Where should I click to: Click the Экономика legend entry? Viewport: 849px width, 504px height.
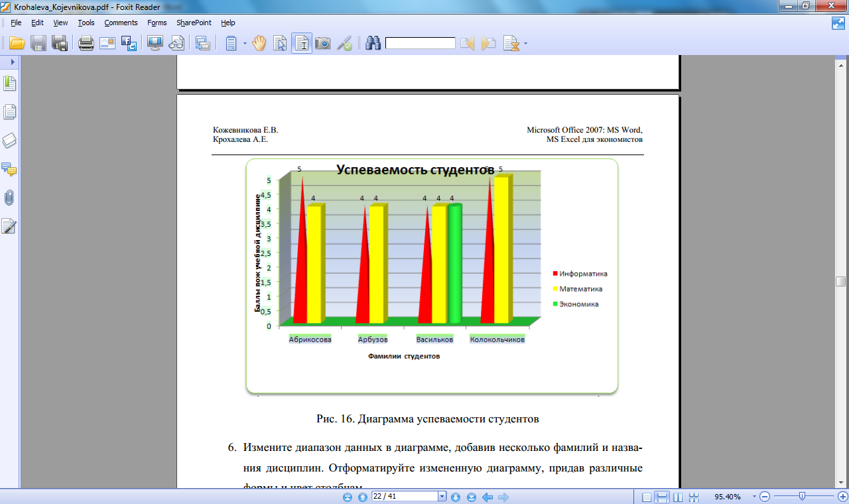(576, 304)
